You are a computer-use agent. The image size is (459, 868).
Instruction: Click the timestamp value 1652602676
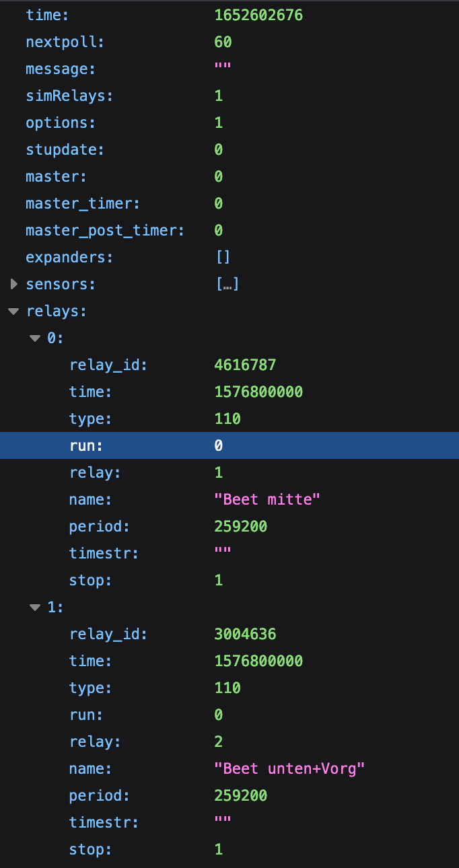(x=258, y=15)
